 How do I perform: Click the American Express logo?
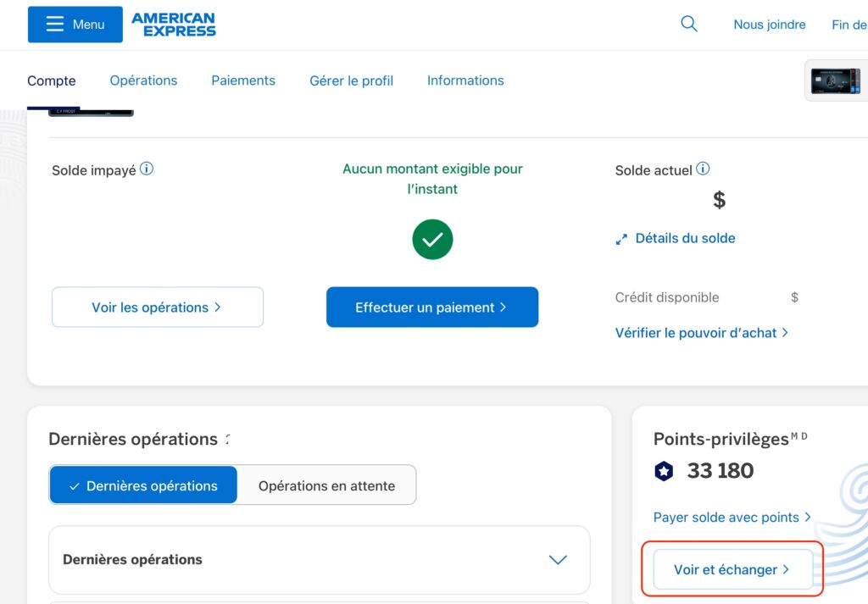coord(173,24)
